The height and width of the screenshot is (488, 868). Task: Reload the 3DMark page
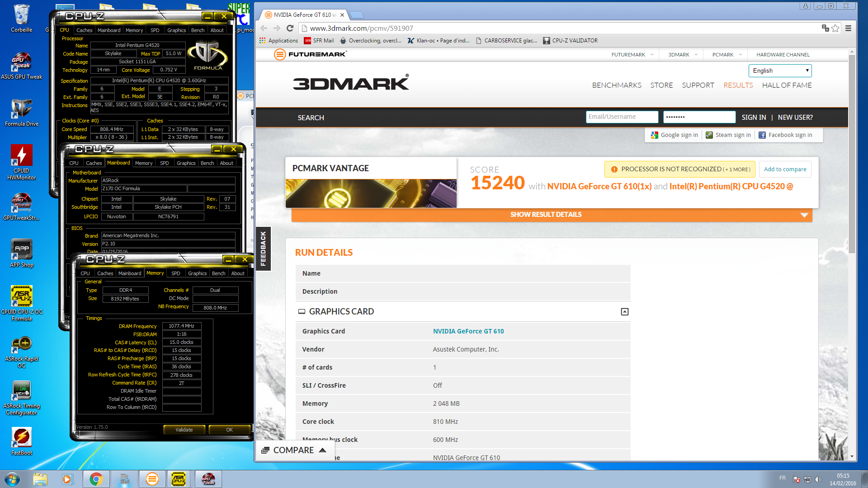pyautogui.click(x=290, y=28)
